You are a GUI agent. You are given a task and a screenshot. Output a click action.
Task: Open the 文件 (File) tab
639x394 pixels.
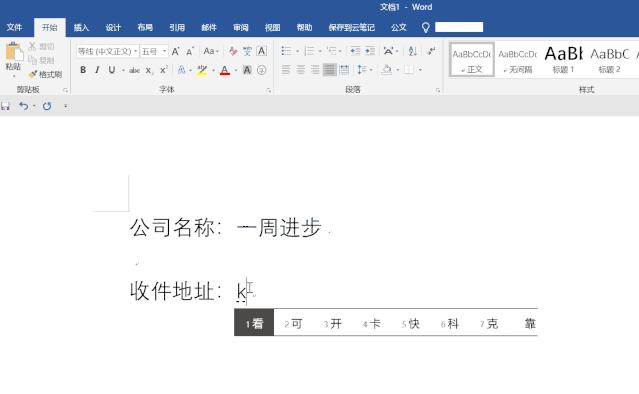[14, 27]
